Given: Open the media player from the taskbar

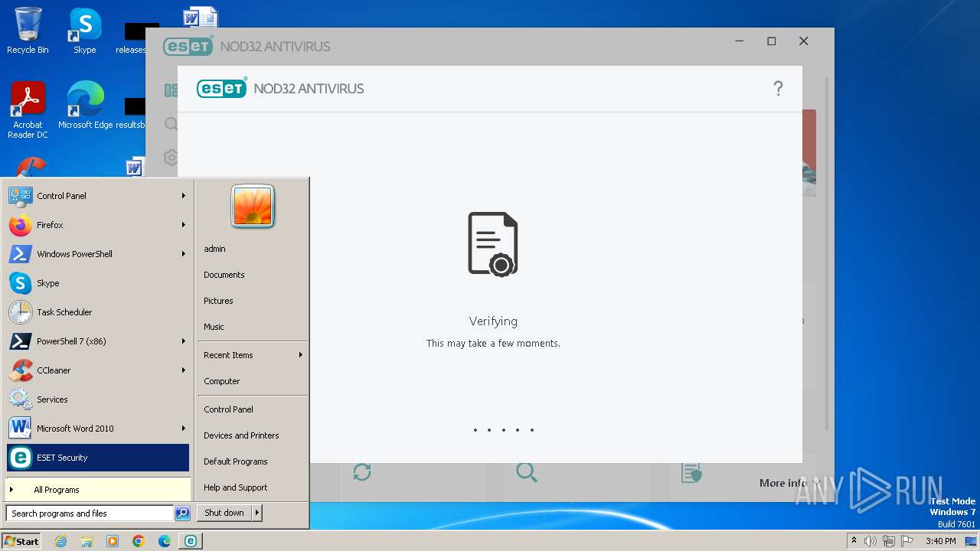Looking at the screenshot, I should (x=113, y=541).
